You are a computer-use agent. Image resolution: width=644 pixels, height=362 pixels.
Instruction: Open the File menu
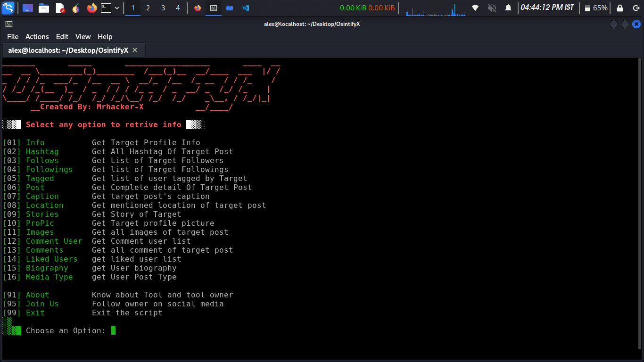pos(12,36)
